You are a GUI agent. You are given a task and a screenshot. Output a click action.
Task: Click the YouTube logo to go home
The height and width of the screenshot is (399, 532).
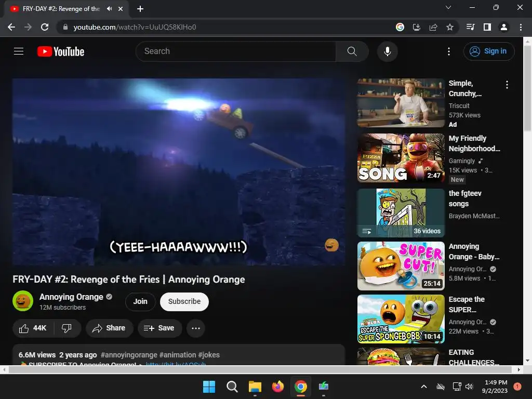coord(61,51)
